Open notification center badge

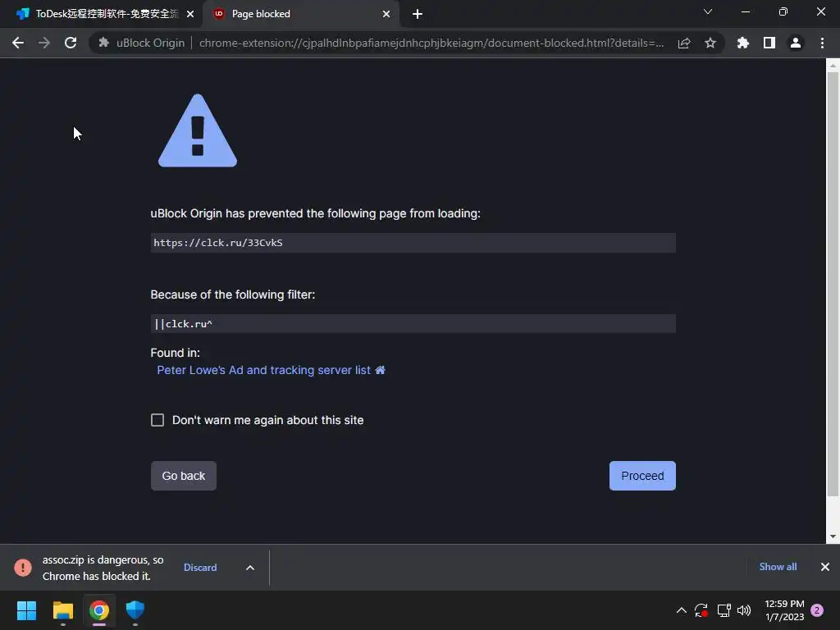tap(817, 610)
